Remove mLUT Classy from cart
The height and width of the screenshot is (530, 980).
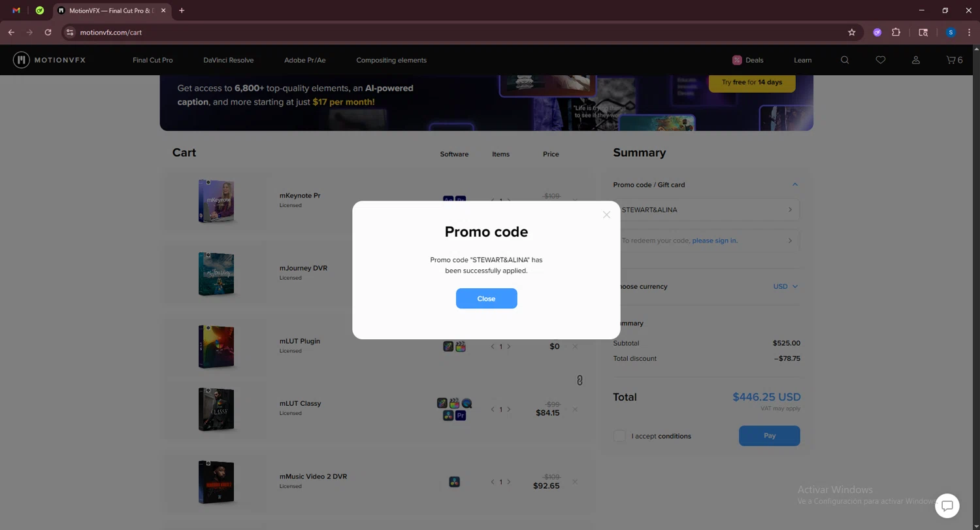pos(575,409)
